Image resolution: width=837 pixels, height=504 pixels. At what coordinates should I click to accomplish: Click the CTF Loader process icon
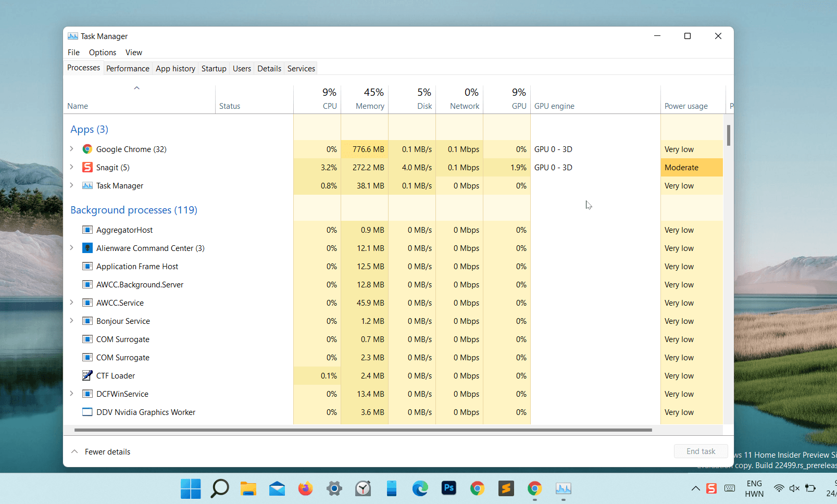(88, 376)
